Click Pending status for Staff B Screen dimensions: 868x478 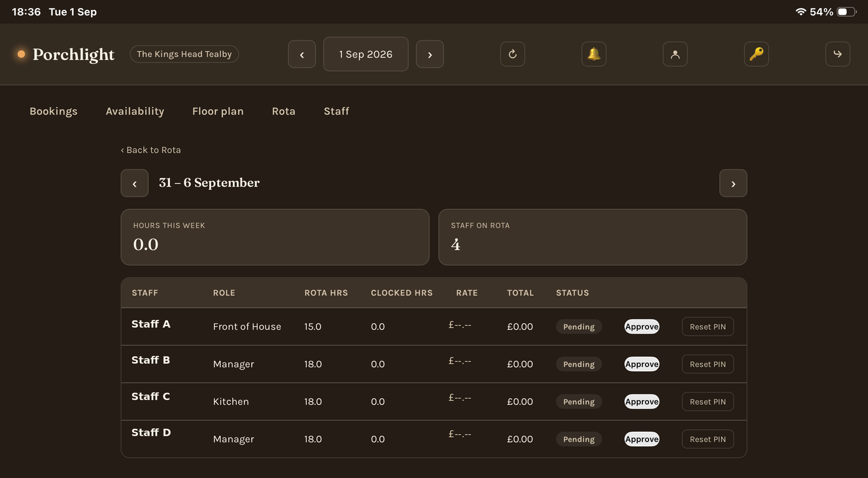click(x=579, y=364)
